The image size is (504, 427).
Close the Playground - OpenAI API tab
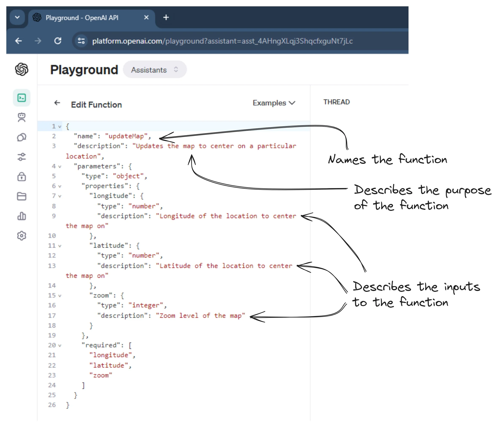146,18
